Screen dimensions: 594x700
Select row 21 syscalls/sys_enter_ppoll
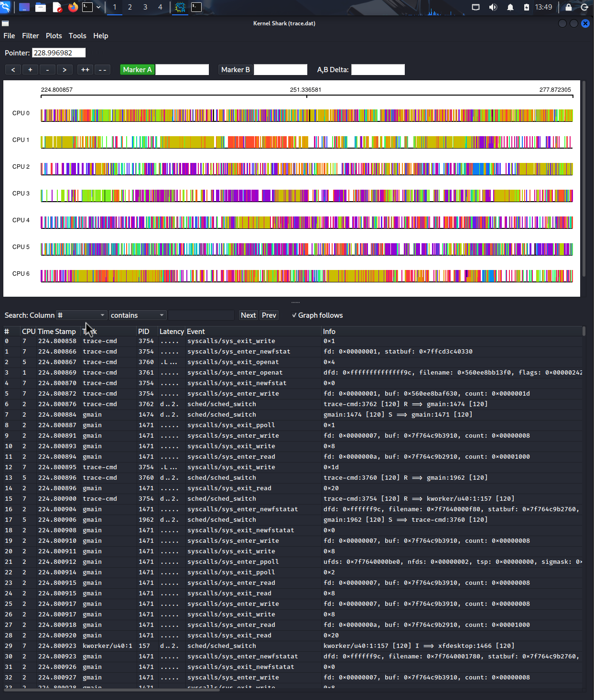tap(292, 562)
